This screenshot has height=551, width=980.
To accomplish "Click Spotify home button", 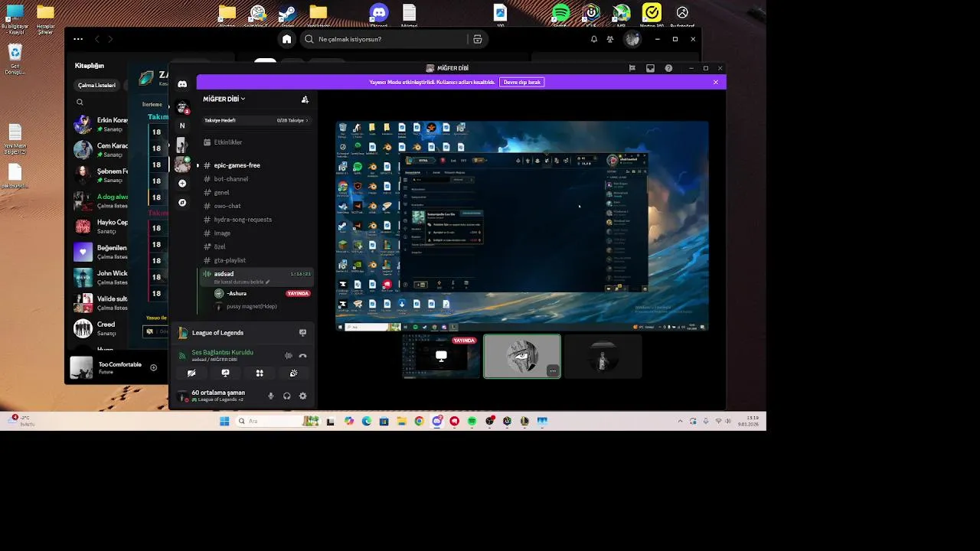I will point(286,39).
